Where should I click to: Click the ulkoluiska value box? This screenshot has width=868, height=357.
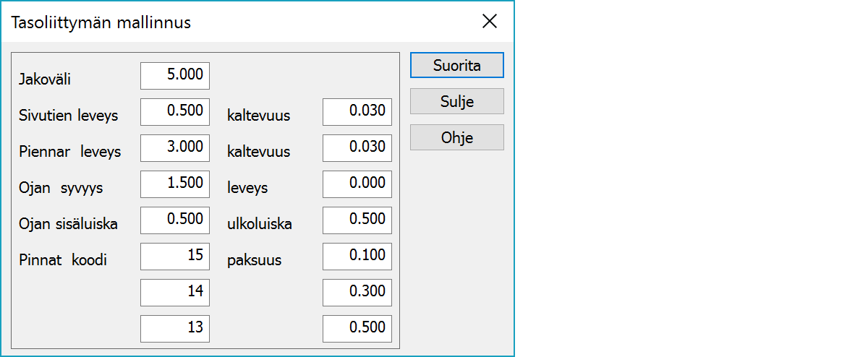click(357, 220)
